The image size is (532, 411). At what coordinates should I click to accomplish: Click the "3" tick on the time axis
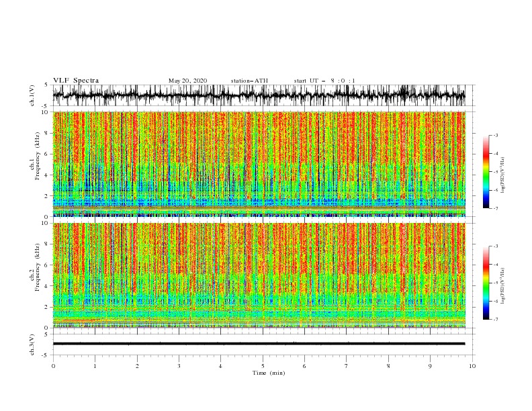pyautogui.click(x=179, y=366)
